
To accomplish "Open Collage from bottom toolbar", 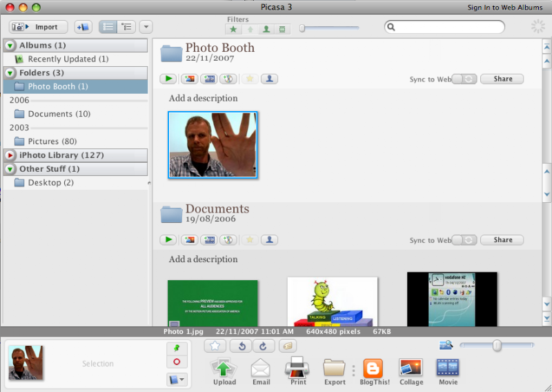I will click(411, 371).
